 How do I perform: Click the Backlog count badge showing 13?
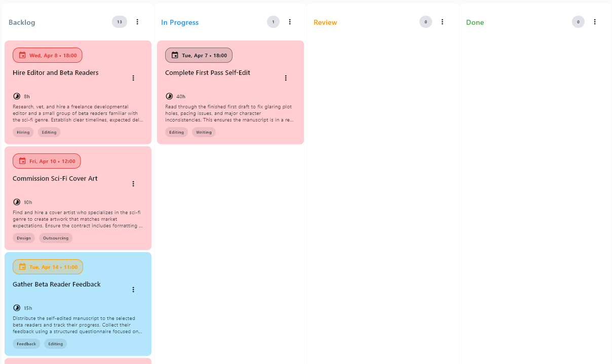(120, 22)
